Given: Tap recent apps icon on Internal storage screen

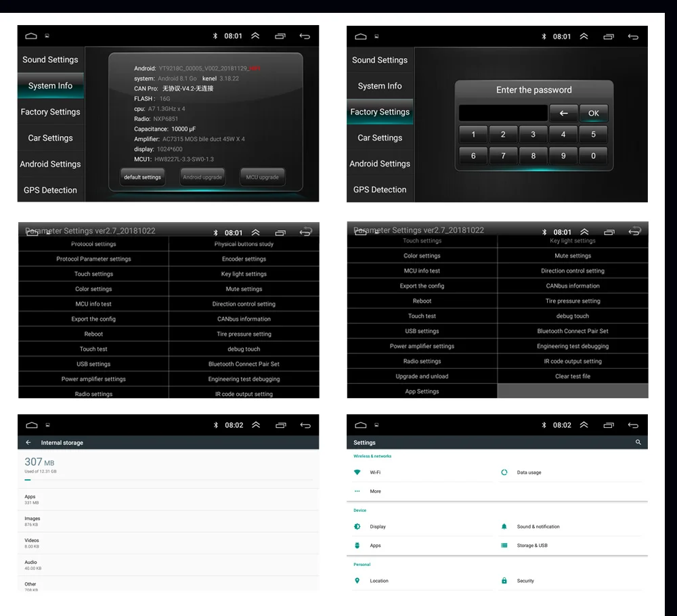Looking at the screenshot, I should pyautogui.click(x=281, y=425).
